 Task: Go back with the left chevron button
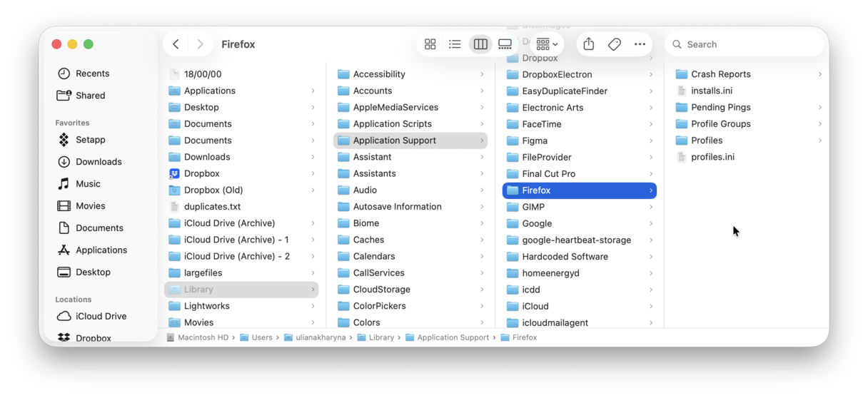[176, 44]
